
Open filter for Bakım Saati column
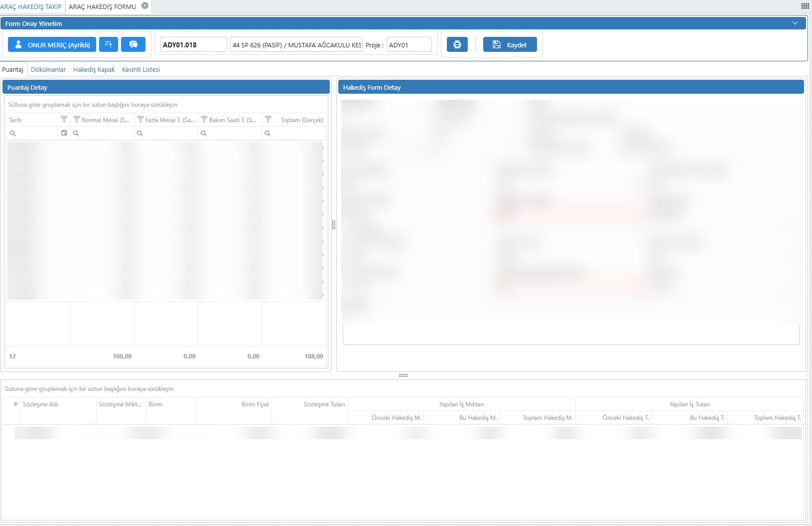pyautogui.click(x=204, y=120)
